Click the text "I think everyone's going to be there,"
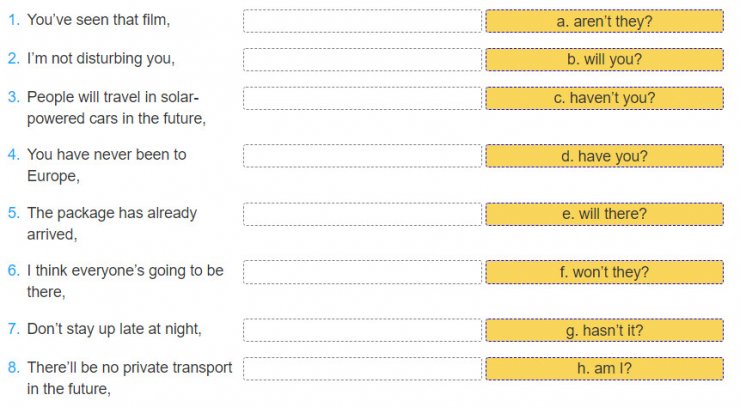 tap(124, 281)
